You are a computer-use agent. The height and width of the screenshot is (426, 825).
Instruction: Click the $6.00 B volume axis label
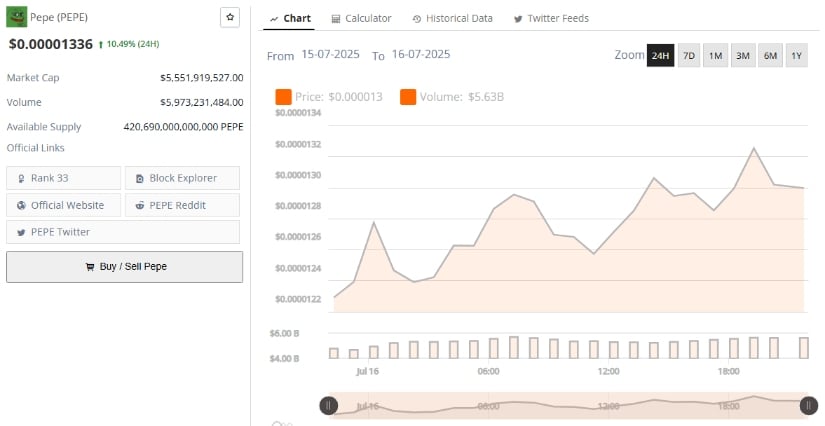[x=284, y=333]
